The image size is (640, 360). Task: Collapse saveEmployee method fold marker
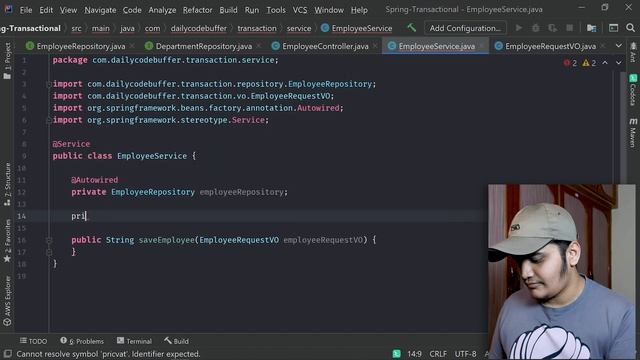click(49, 240)
